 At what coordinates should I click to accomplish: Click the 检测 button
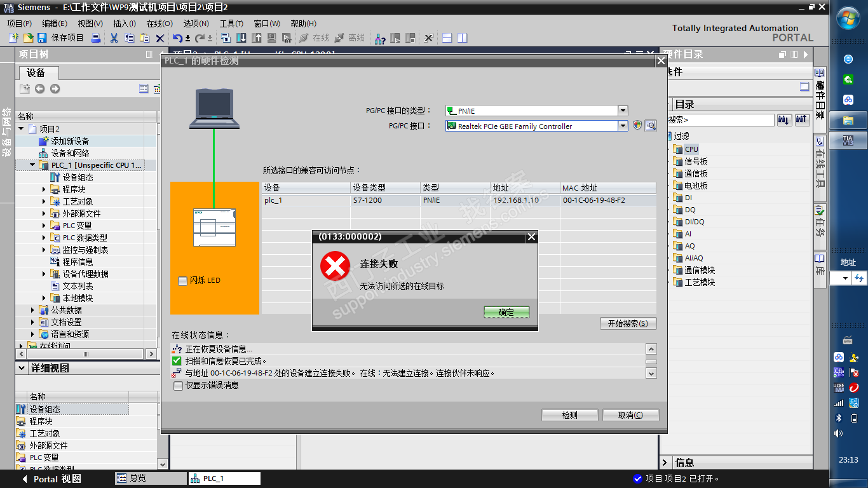pyautogui.click(x=570, y=415)
